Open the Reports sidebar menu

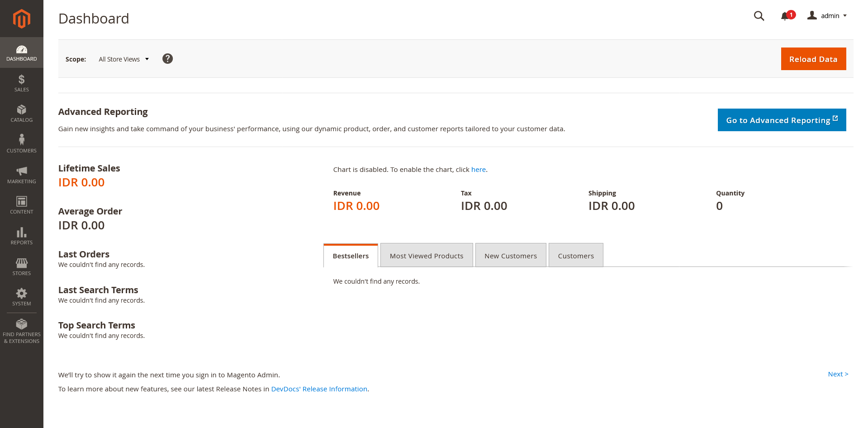click(x=22, y=236)
